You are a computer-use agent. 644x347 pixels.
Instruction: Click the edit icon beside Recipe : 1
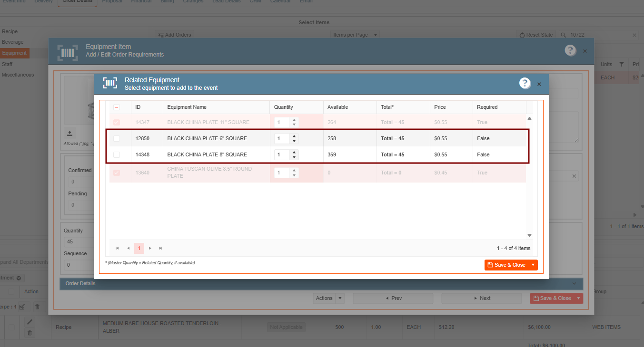(x=22, y=307)
